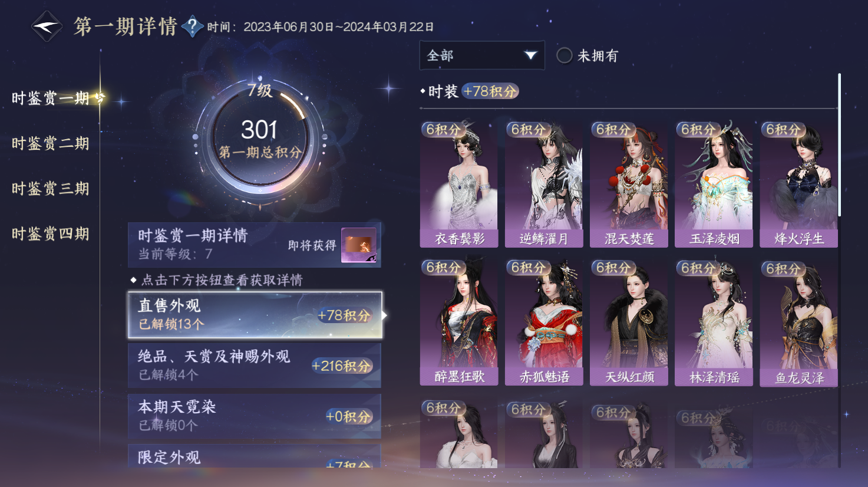Open the 时鉴赏四期 tab
The image size is (868, 487).
(x=51, y=234)
